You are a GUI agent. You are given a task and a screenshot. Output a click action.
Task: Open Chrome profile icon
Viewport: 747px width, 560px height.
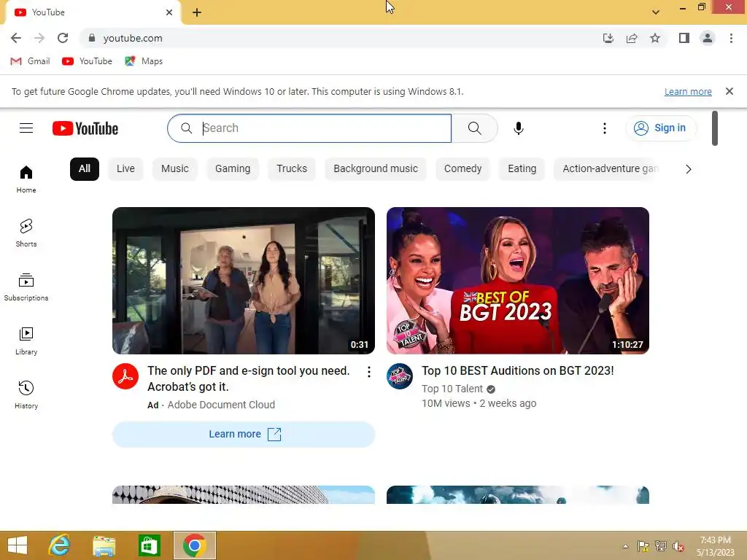(708, 38)
